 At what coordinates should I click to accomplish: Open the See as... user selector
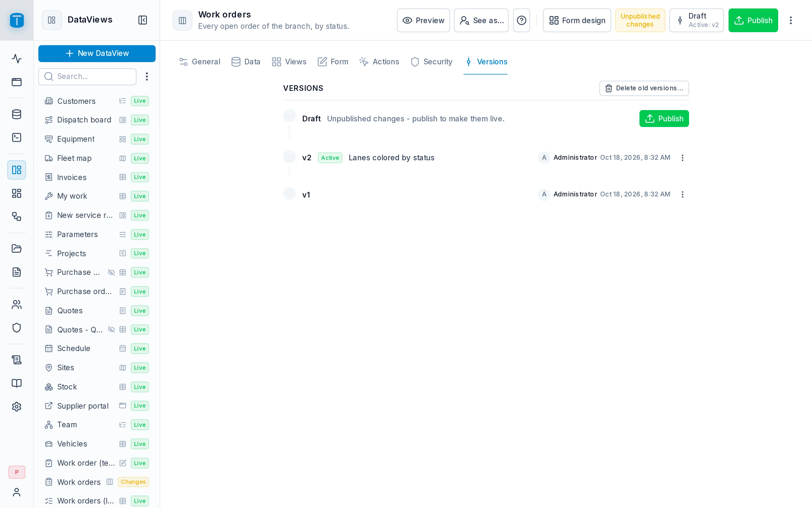(x=481, y=21)
